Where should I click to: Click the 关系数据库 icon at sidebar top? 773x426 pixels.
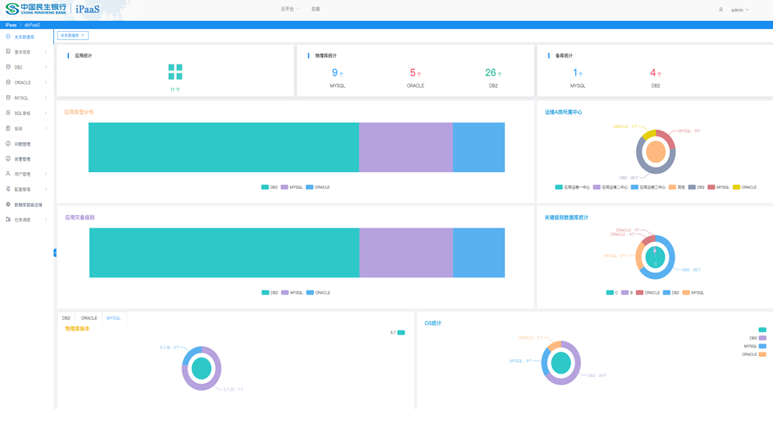[8, 36]
